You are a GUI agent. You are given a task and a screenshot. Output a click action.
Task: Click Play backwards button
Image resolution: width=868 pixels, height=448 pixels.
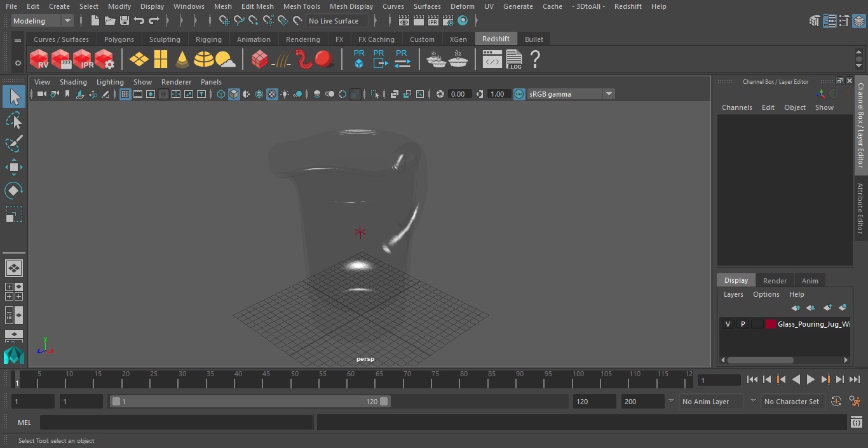[x=796, y=379]
